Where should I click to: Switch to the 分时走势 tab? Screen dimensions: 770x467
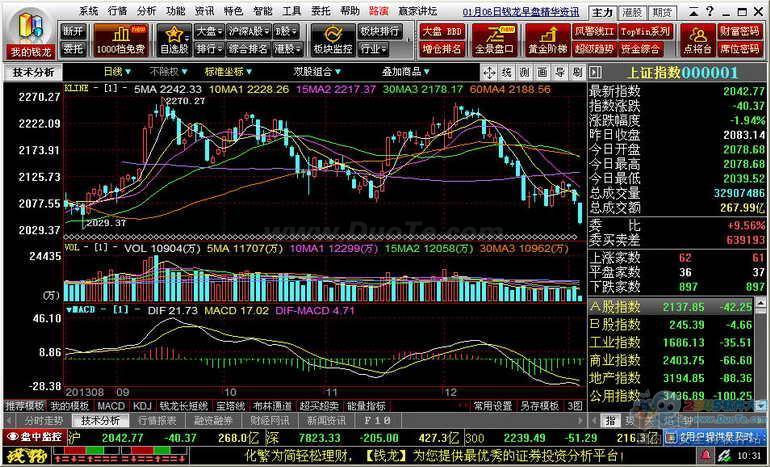click(44, 420)
